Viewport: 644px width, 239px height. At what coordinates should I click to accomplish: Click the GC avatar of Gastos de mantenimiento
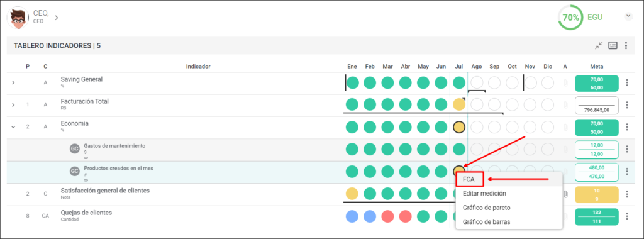74,149
